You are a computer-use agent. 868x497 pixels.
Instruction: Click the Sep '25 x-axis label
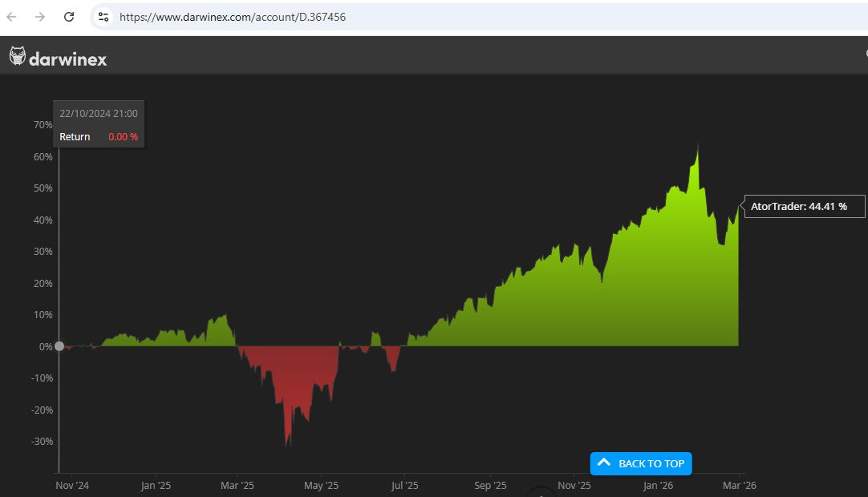[x=490, y=485]
